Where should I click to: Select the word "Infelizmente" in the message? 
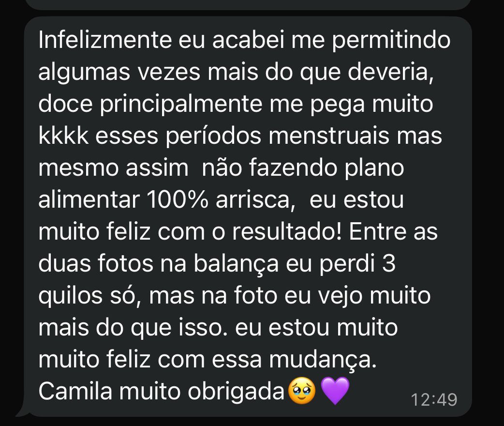[105, 40]
